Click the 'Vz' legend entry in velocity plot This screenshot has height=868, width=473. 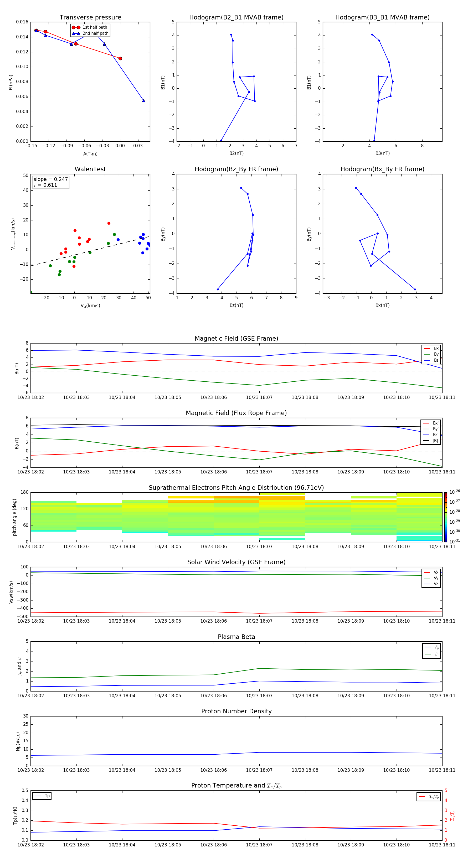tap(431, 584)
